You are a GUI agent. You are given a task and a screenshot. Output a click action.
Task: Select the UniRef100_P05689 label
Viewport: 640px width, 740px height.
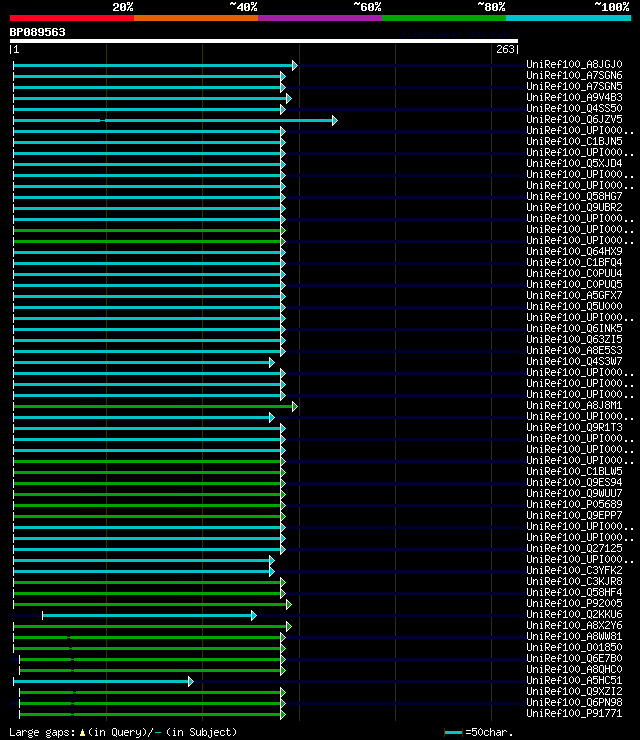point(574,504)
